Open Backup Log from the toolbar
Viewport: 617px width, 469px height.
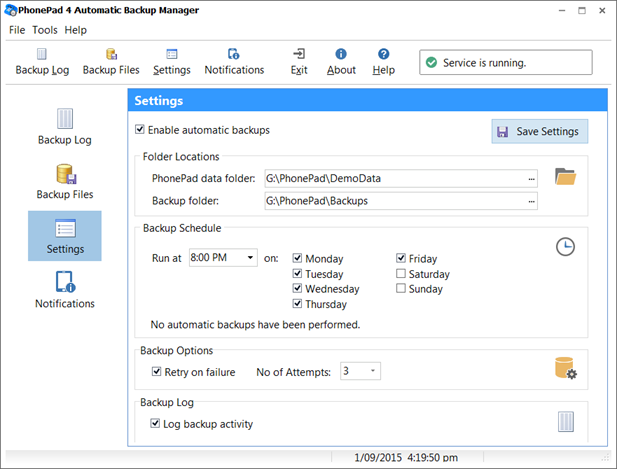42,62
